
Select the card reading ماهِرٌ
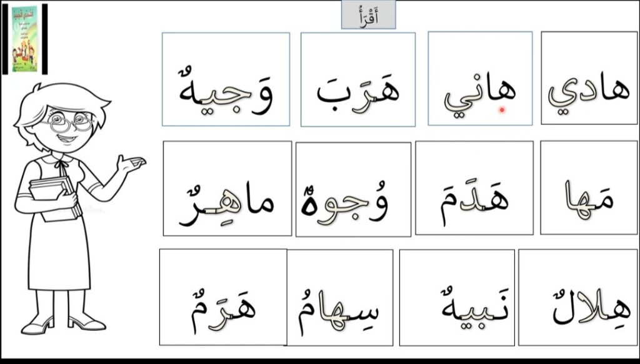click(227, 188)
